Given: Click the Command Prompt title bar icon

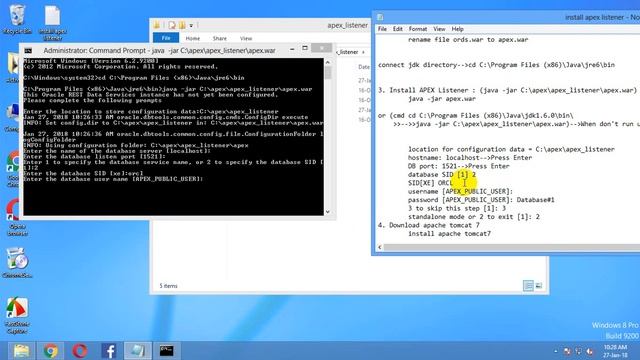Looking at the screenshot, I should (28, 51).
